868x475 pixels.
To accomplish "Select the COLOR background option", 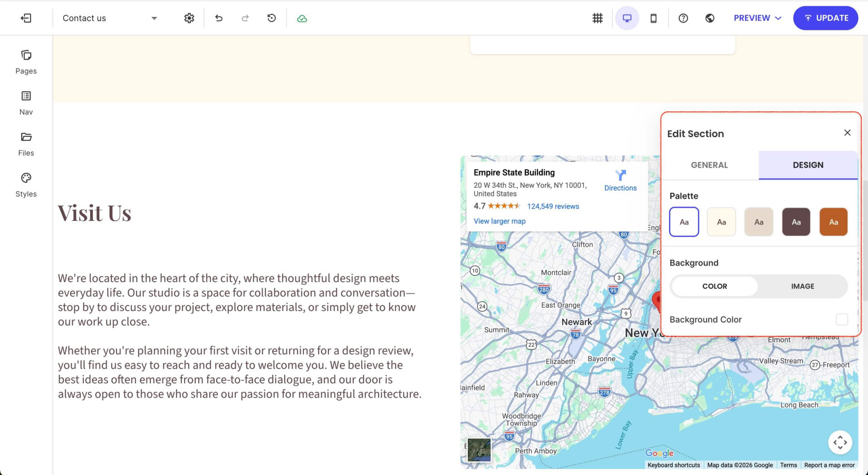I will click(x=715, y=286).
